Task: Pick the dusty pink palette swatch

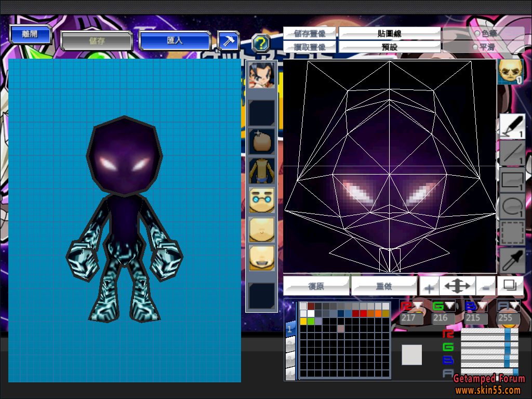Action: tap(341, 328)
